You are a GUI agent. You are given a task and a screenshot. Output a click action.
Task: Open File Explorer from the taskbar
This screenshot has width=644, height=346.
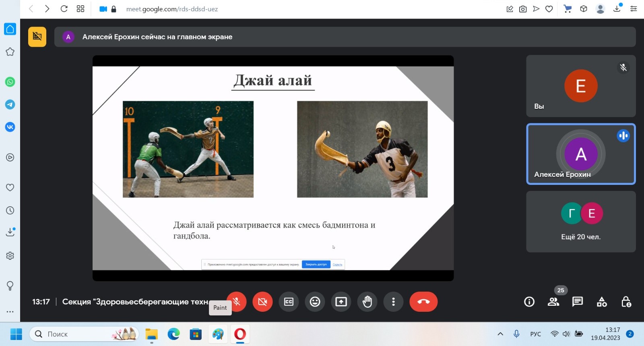point(152,334)
